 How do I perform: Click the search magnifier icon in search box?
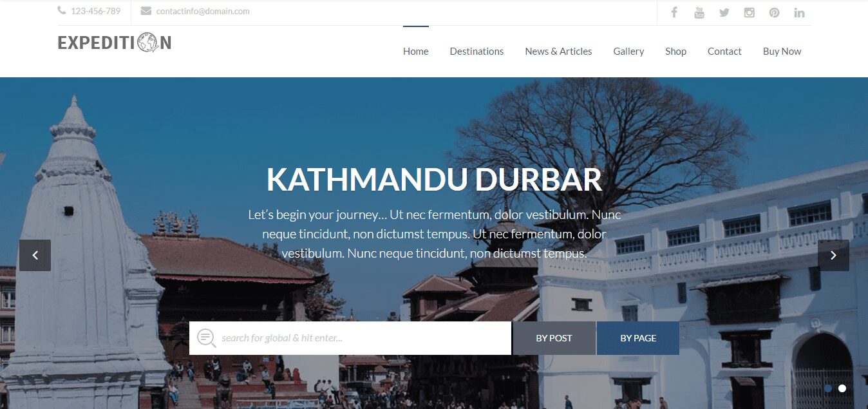pos(206,338)
